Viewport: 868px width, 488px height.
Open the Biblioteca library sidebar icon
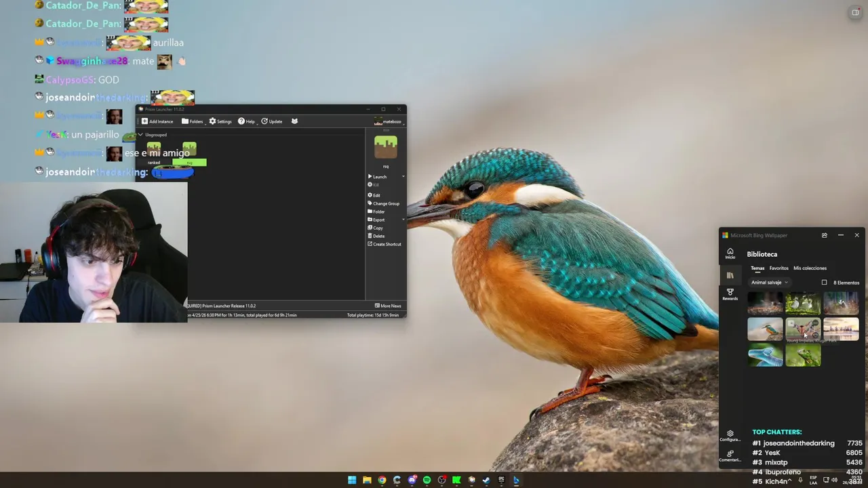click(x=730, y=275)
